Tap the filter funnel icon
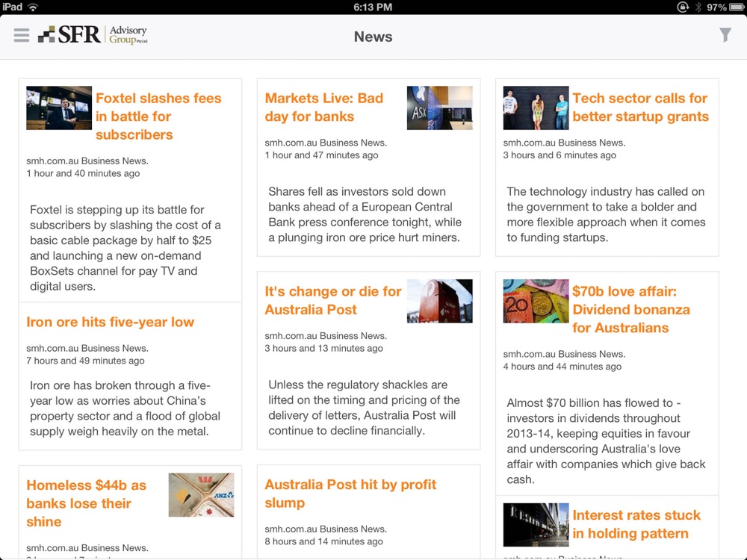The image size is (747, 560). tap(725, 35)
